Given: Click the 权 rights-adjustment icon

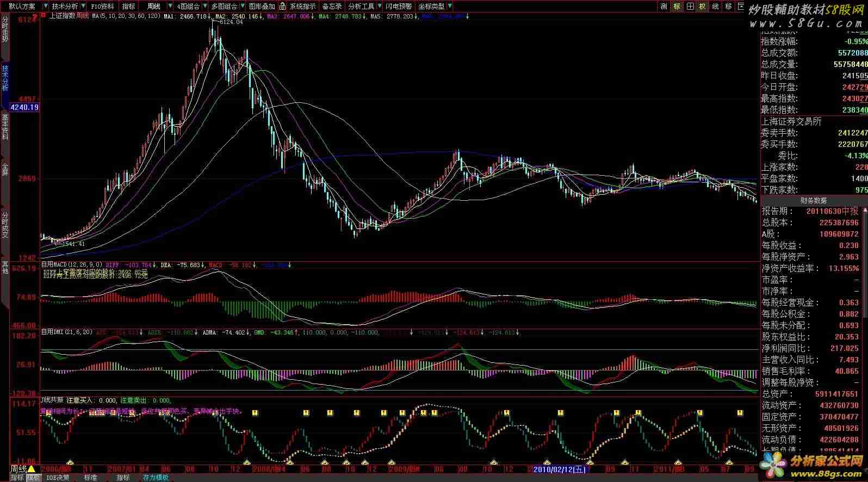Looking at the screenshot, I should pos(703,7).
